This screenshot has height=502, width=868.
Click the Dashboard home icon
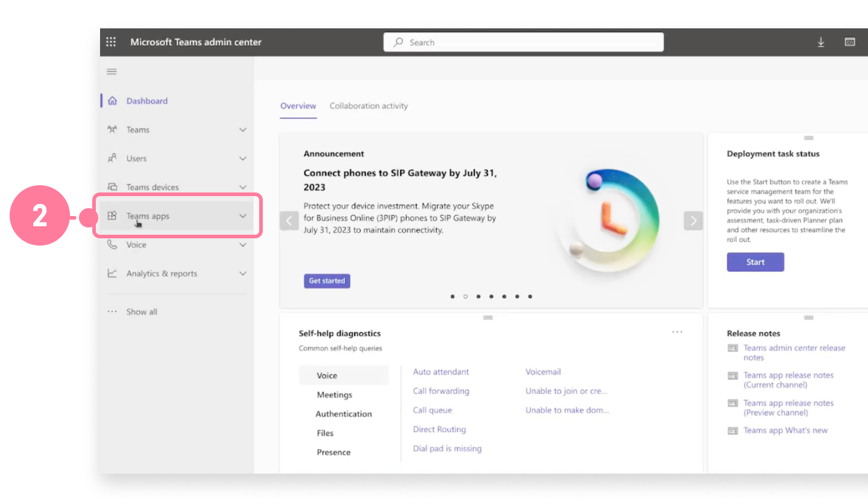(x=112, y=101)
